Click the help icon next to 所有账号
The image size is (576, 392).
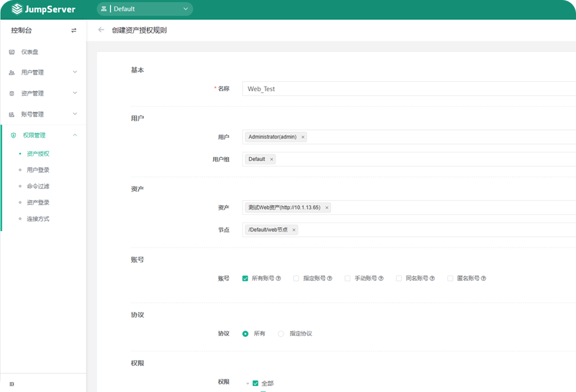pos(278,279)
